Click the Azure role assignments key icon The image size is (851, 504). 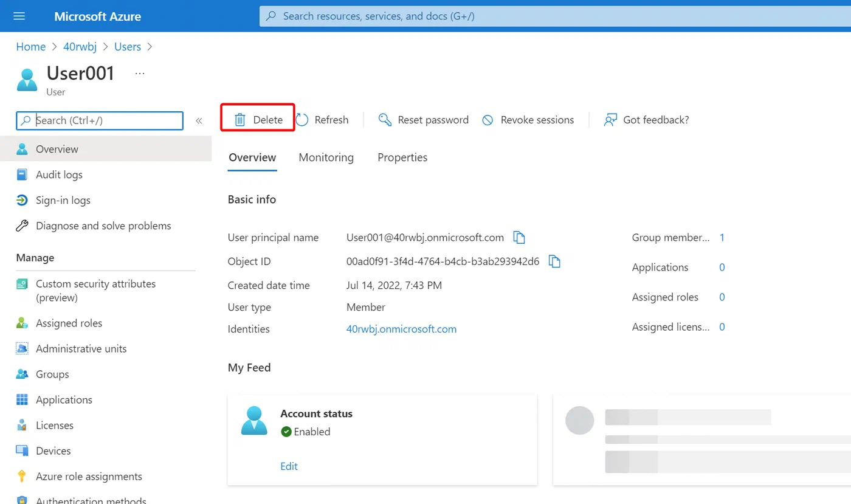tap(22, 476)
